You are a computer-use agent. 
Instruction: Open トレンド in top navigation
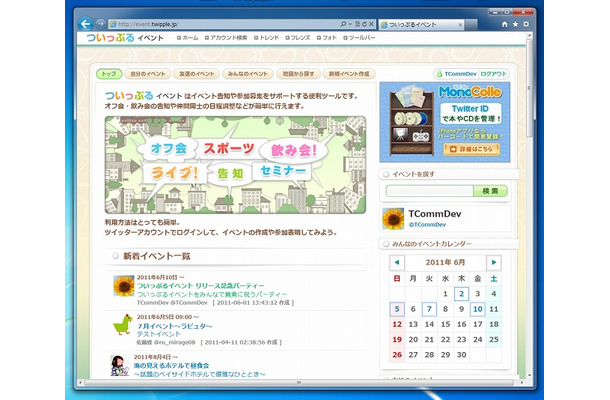(266, 38)
